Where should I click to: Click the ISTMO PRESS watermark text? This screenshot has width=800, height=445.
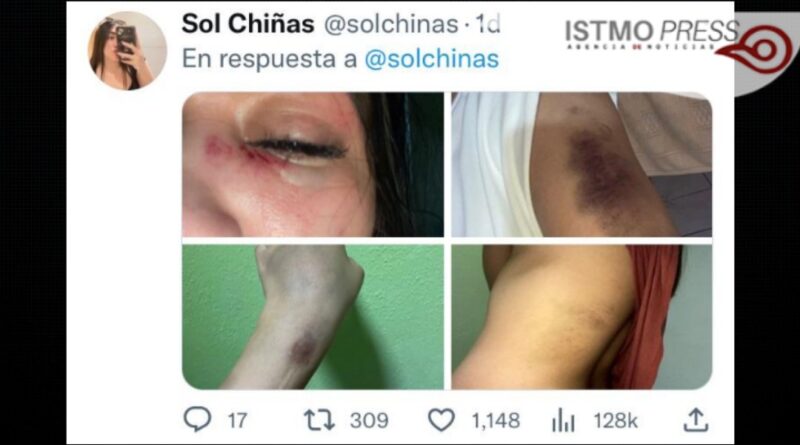652,32
